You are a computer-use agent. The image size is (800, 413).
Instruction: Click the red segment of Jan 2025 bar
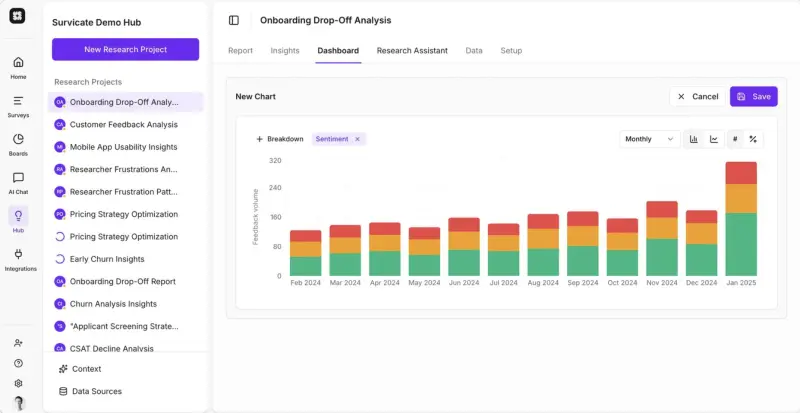[741, 173]
